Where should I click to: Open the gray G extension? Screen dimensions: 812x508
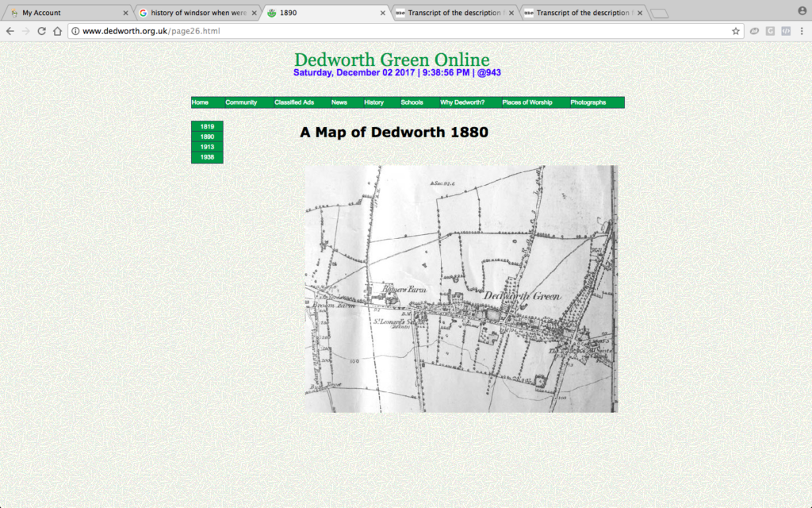point(770,31)
